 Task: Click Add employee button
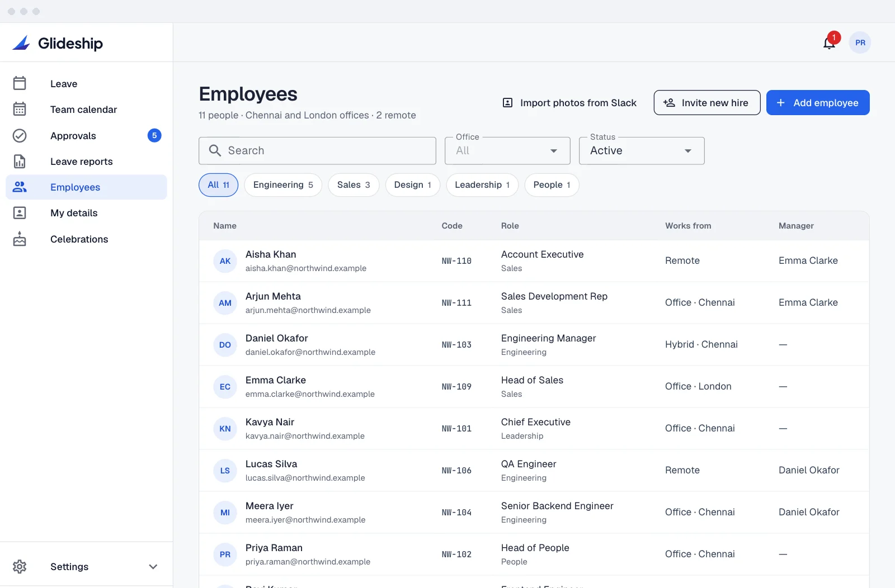click(x=818, y=103)
